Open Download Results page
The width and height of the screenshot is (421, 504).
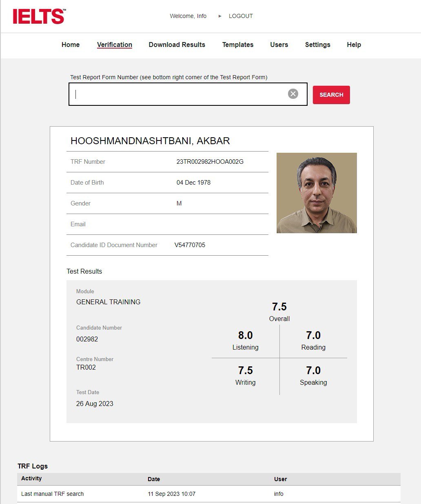pyautogui.click(x=177, y=45)
